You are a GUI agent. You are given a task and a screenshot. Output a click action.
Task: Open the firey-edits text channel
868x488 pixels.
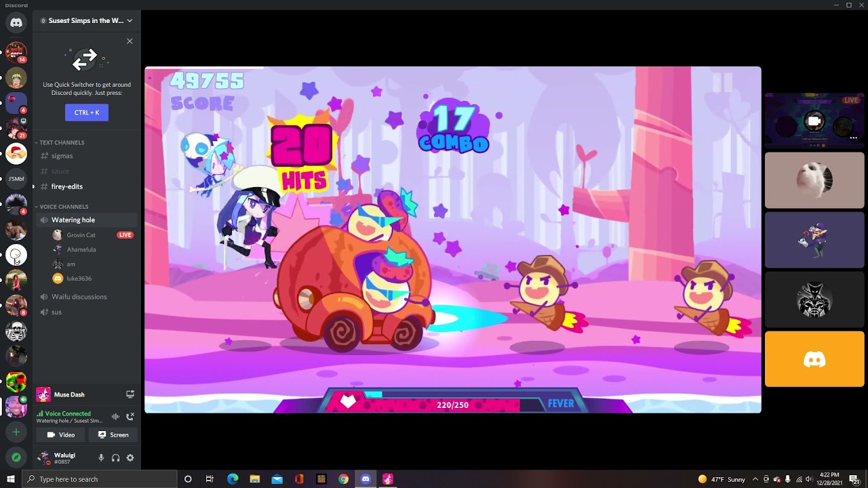coord(86,186)
